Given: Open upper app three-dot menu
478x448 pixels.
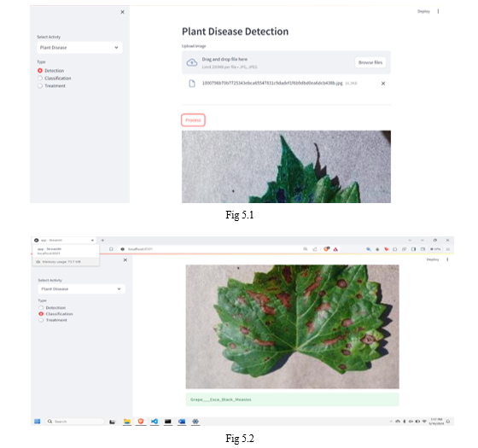Looking at the screenshot, I should coord(438,11).
